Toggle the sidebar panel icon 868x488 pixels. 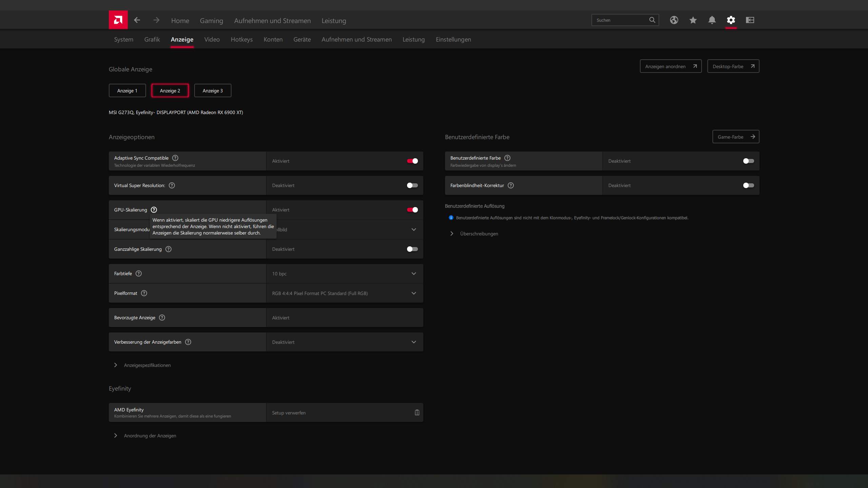[x=750, y=20]
